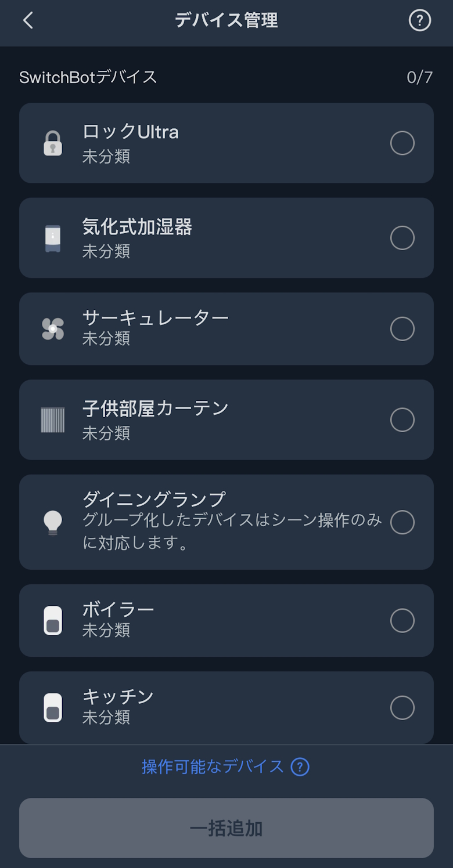This screenshot has height=868, width=453.
Task: Select the ロックUltra radio button
Action: tap(402, 143)
